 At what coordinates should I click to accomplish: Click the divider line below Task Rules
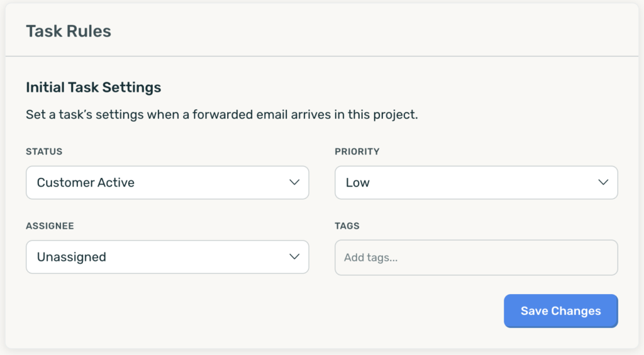coord(322,56)
